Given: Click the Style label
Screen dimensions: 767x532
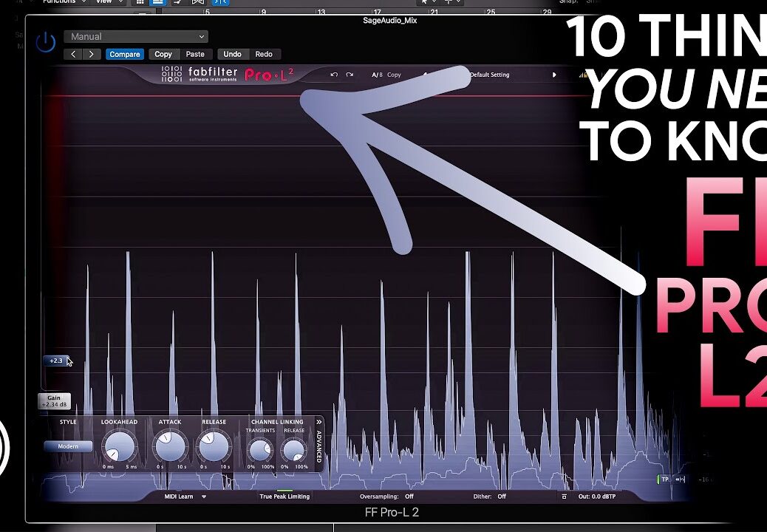Looking at the screenshot, I should (x=68, y=421).
